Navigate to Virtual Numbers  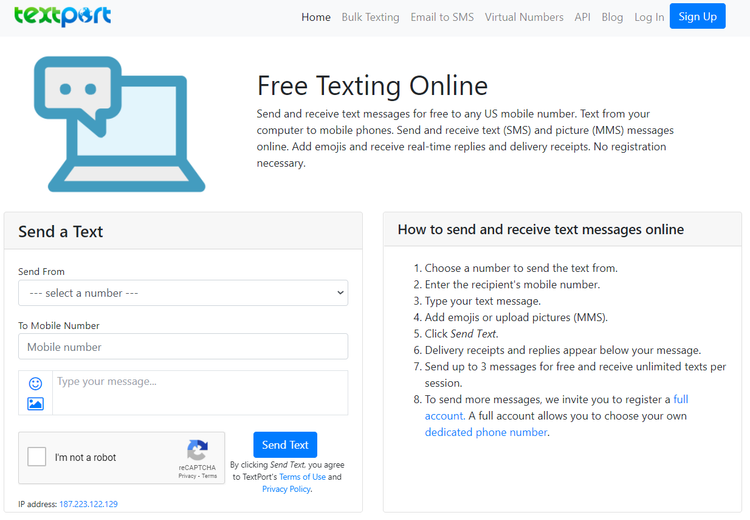pyautogui.click(x=524, y=17)
